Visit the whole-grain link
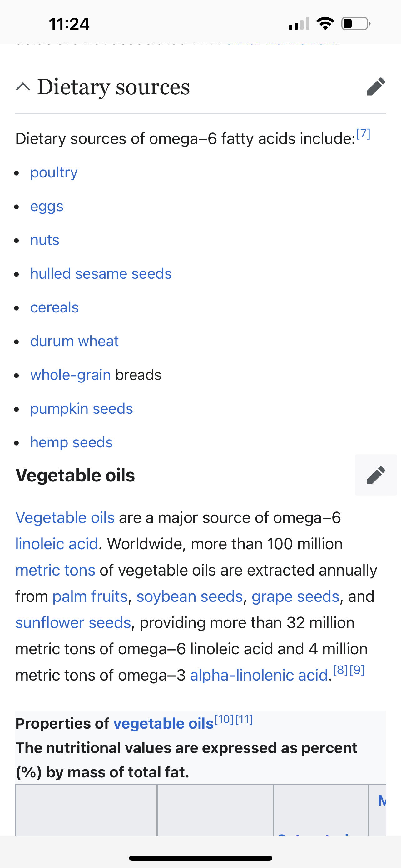 [70, 375]
